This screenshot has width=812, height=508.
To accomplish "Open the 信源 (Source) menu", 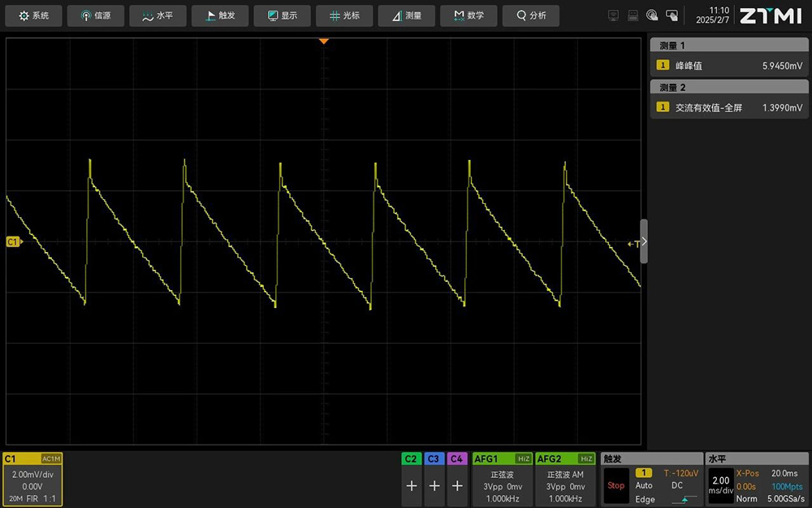I will coord(96,15).
